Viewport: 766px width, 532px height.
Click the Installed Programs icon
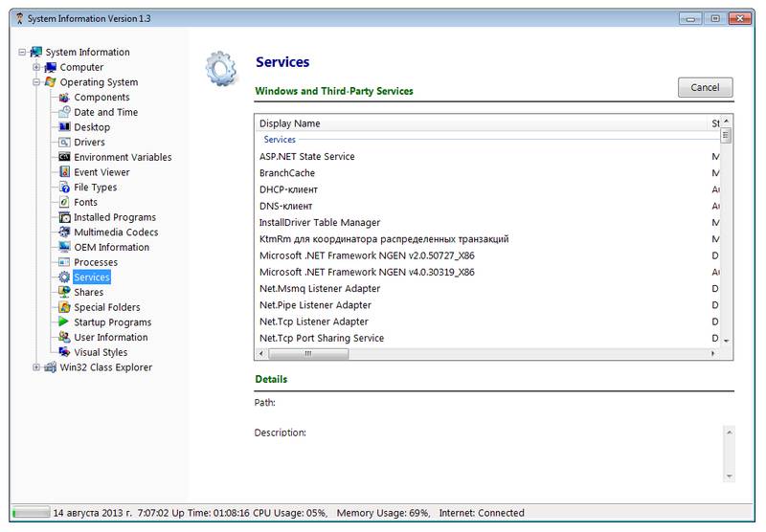(x=64, y=217)
